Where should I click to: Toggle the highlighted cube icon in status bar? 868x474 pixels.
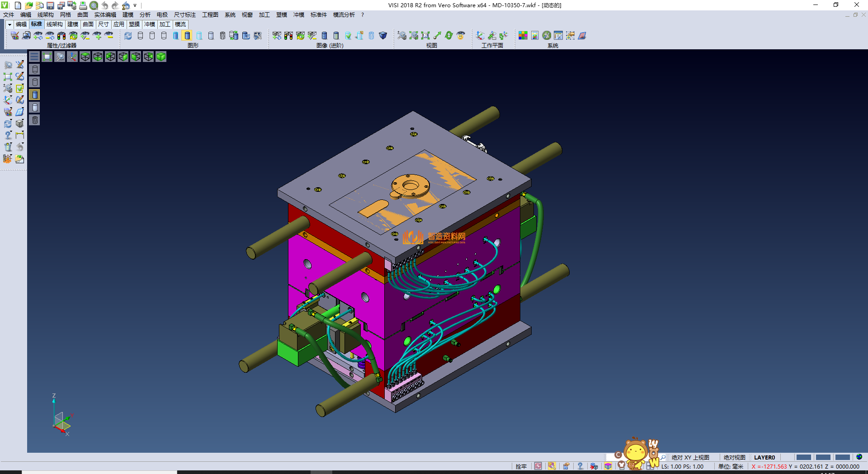coord(608,466)
